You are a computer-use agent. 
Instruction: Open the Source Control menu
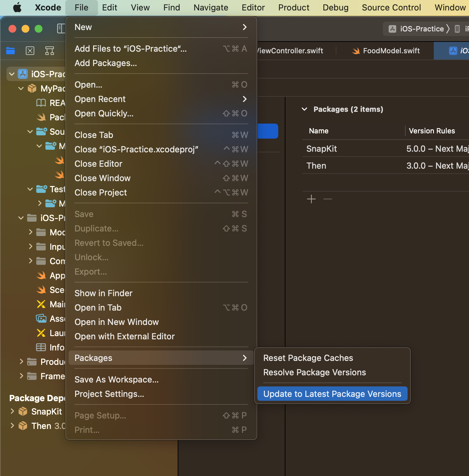point(391,8)
